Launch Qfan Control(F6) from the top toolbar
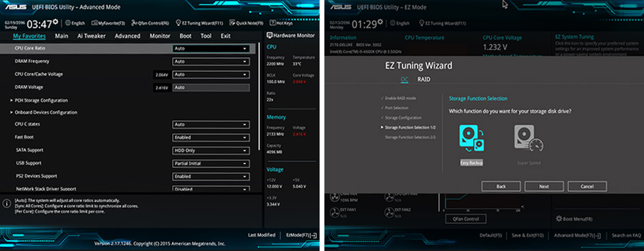644x251 pixels. (151, 23)
